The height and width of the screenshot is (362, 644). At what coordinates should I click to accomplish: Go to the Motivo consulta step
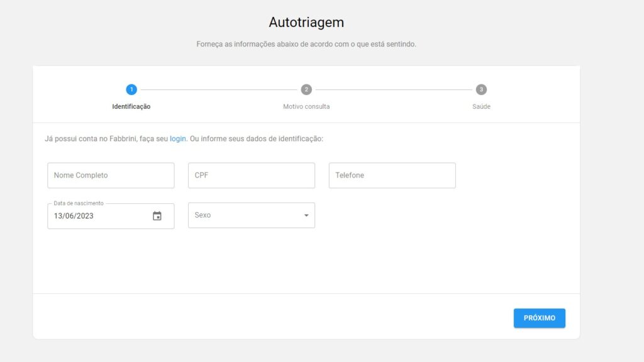pyautogui.click(x=306, y=106)
